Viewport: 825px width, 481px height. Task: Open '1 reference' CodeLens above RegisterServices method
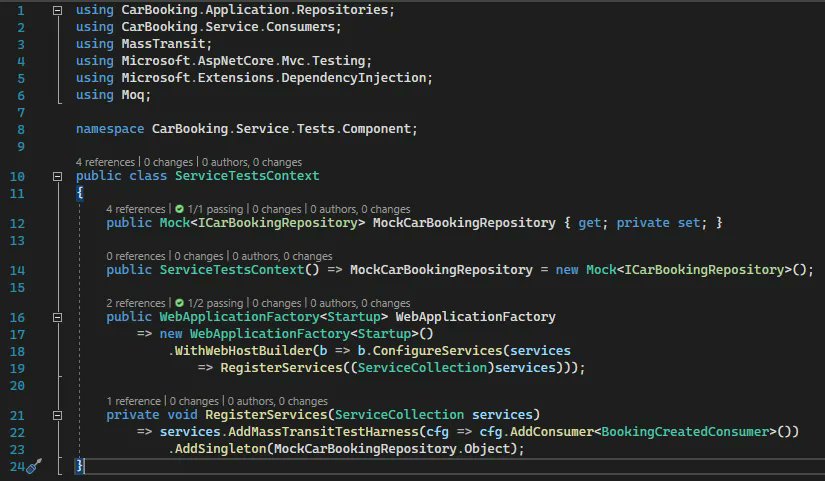134,401
